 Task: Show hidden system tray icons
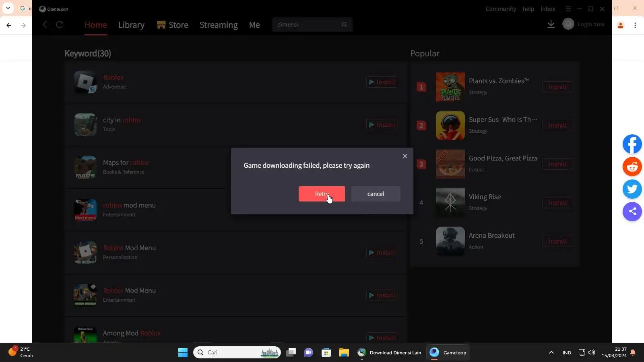[551, 353]
